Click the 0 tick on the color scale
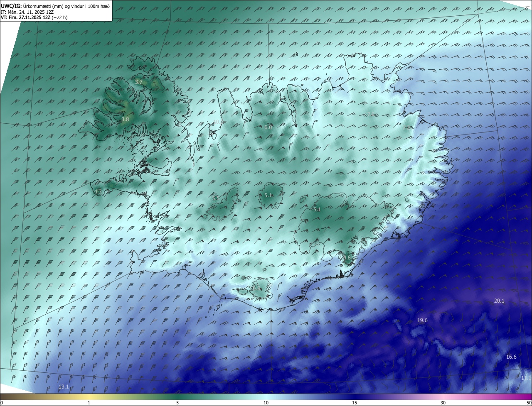 tap(2, 403)
